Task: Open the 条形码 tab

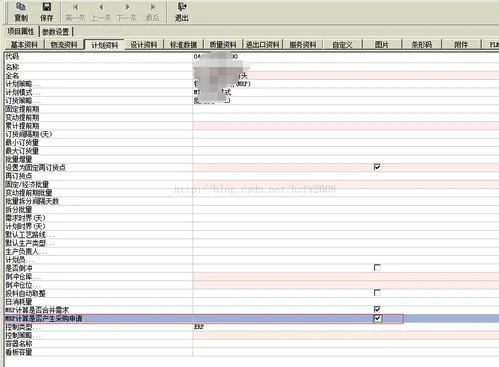Action: tap(421, 45)
